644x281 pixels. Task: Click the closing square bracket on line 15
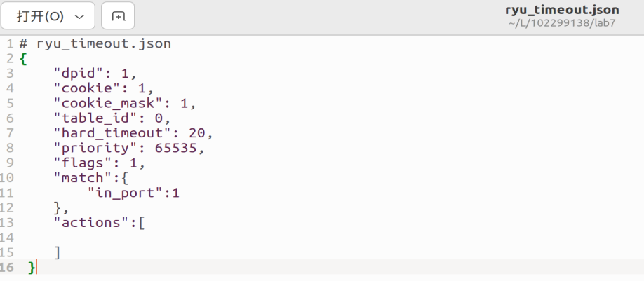[57, 252]
